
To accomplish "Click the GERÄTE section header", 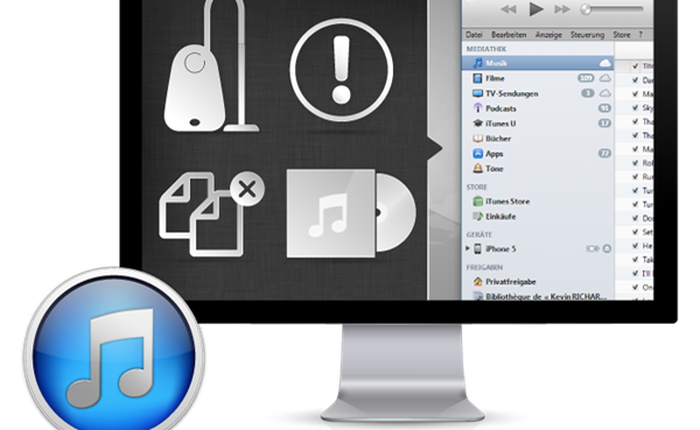I will [479, 234].
